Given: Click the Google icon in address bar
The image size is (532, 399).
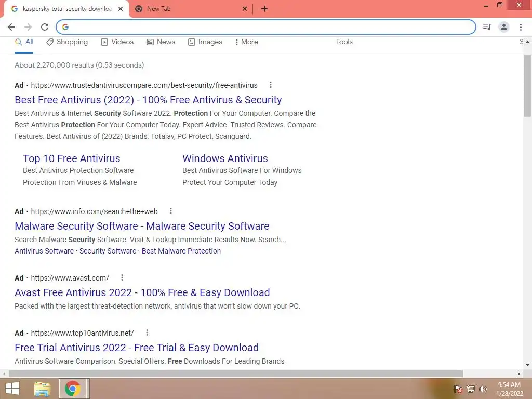Looking at the screenshot, I should point(65,27).
